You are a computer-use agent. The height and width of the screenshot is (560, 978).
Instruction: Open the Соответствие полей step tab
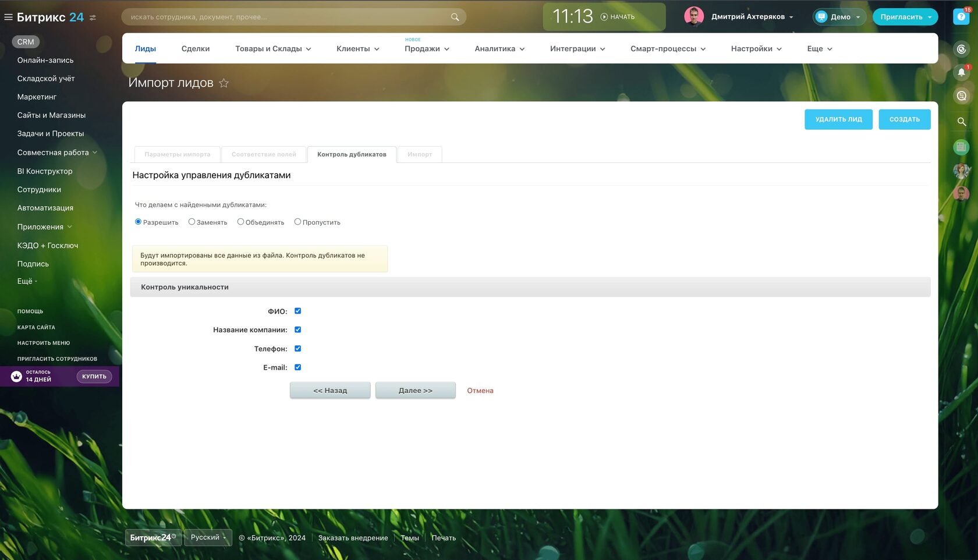pyautogui.click(x=264, y=154)
